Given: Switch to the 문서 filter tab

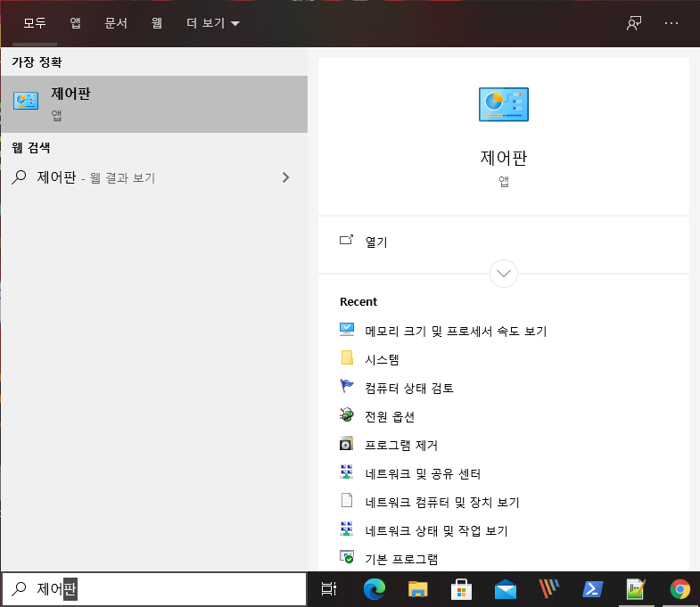Looking at the screenshot, I should point(116,23).
